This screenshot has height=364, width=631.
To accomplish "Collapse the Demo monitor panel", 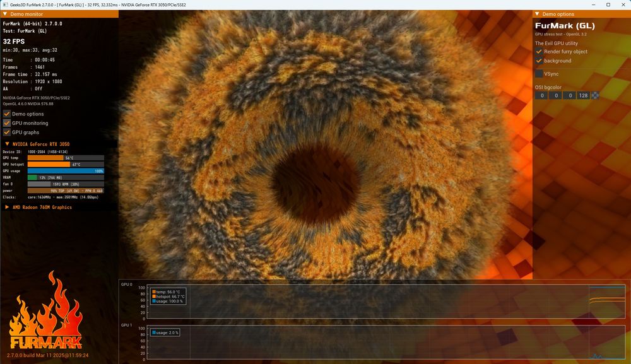I will 5,14.
